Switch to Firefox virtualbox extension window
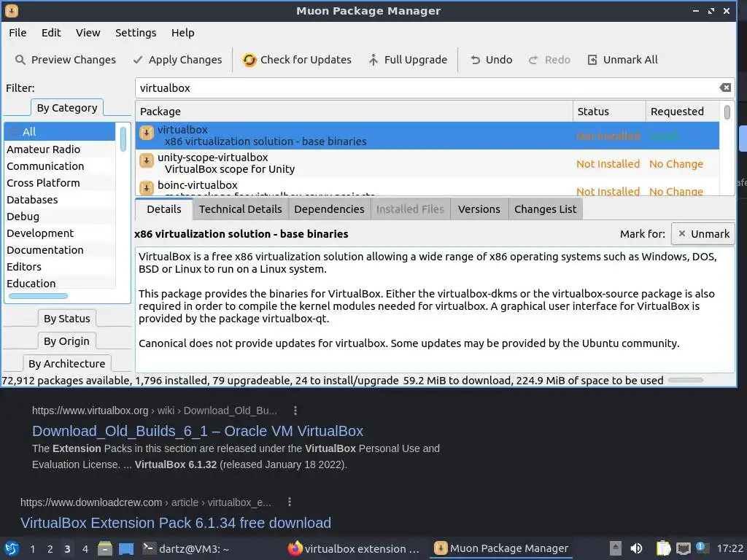Screen dimensions: 747x560 click(x=354, y=548)
